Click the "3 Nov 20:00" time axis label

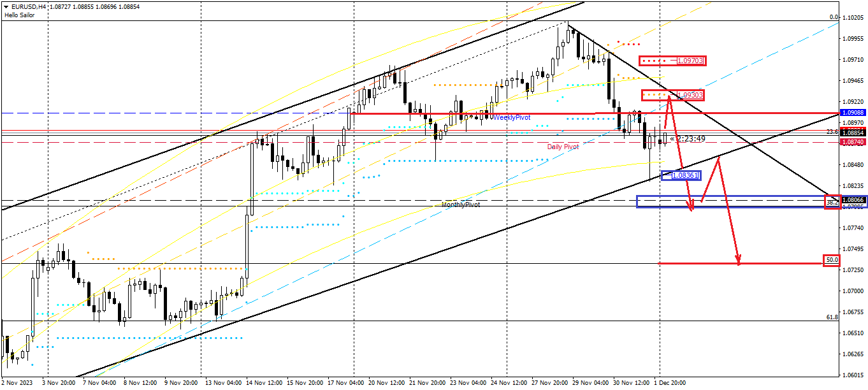(59, 384)
